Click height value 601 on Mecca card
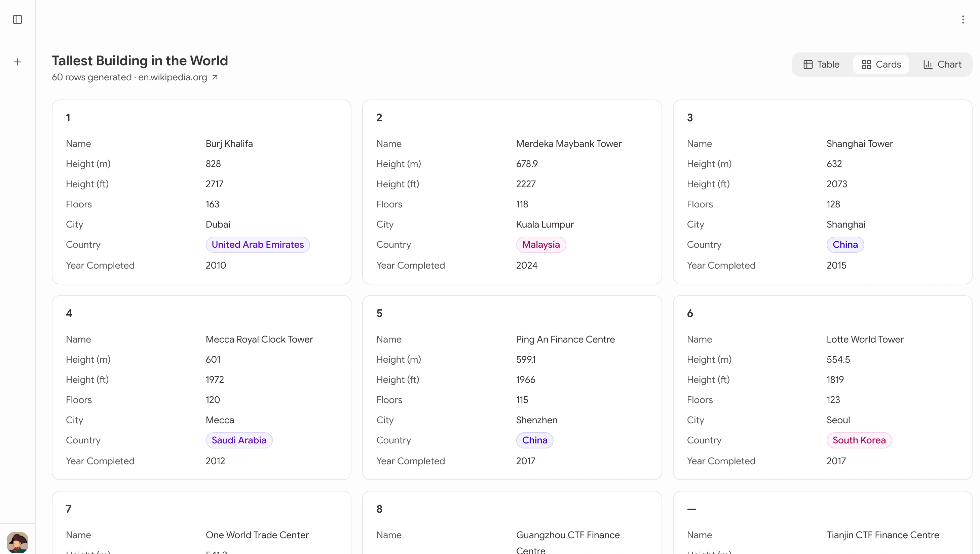Image resolution: width=980 pixels, height=554 pixels. pos(213,360)
